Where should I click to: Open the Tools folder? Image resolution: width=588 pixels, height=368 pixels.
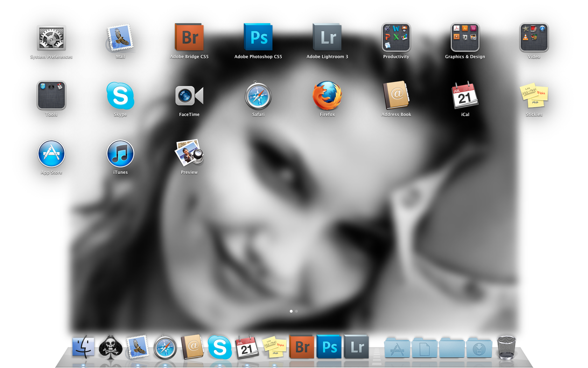click(51, 95)
